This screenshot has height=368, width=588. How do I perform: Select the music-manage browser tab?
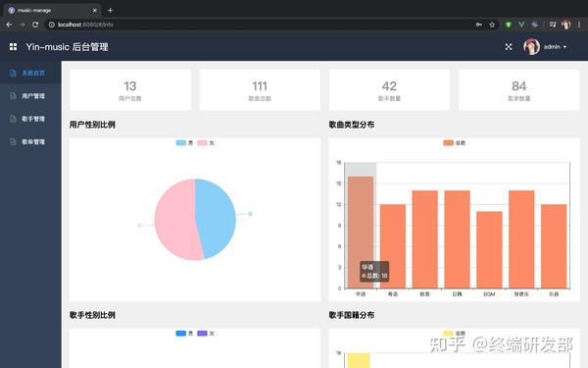tap(53, 11)
